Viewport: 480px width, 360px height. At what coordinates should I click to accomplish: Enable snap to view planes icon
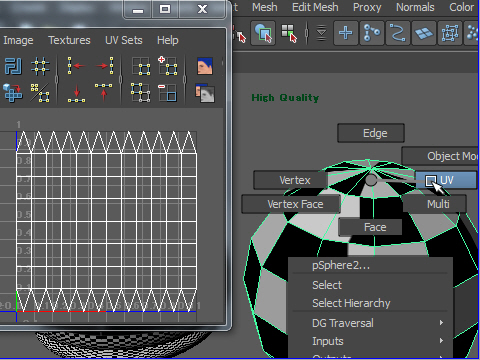click(x=424, y=33)
